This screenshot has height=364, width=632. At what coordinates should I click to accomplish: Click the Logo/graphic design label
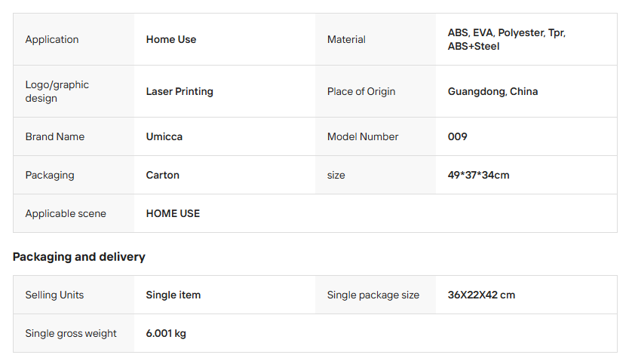57,91
